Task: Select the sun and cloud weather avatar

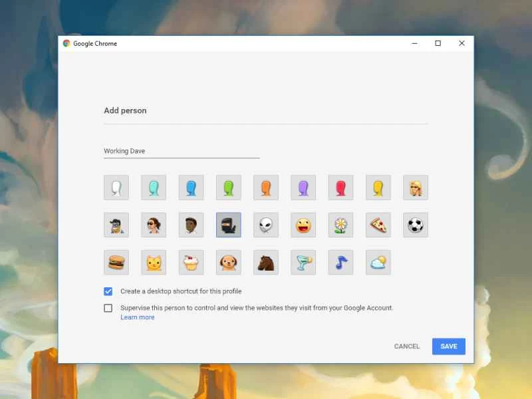Action: pyautogui.click(x=378, y=261)
